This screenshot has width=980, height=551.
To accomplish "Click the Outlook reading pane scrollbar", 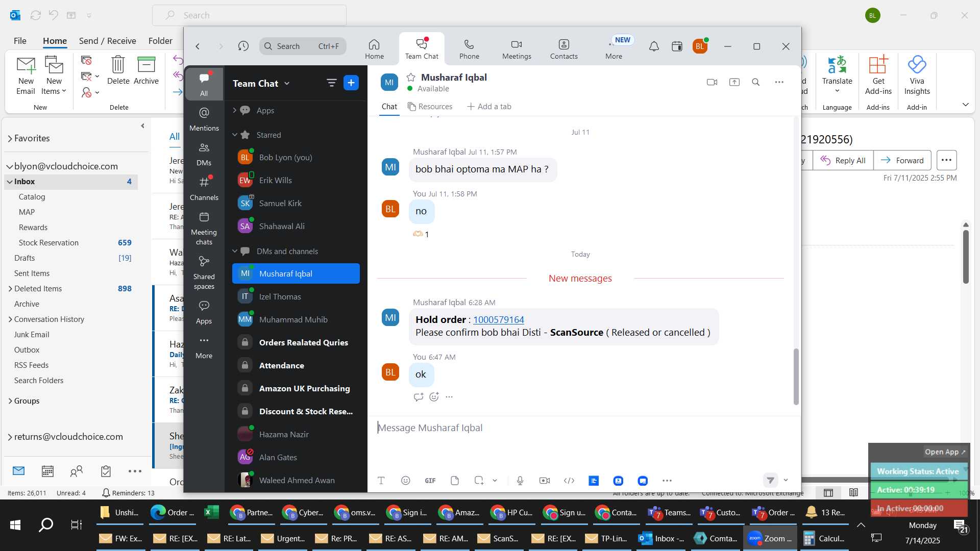I will [x=966, y=257].
